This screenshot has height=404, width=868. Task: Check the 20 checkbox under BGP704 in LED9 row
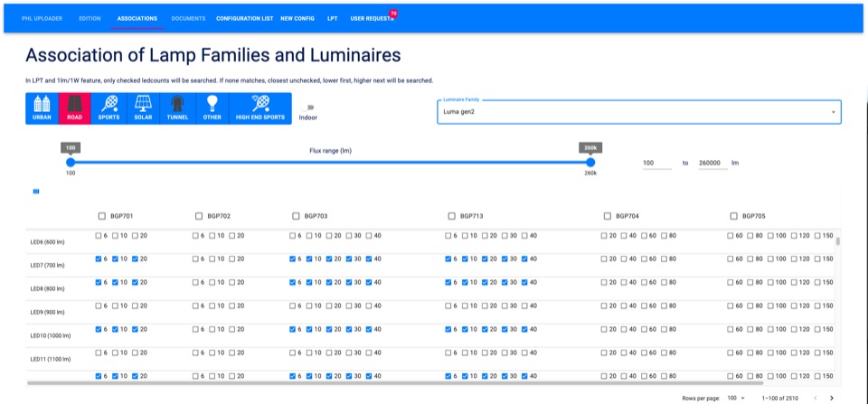click(x=605, y=305)
